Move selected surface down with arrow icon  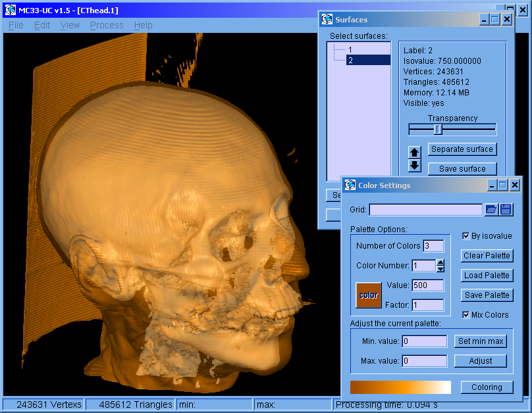[415, 166]
